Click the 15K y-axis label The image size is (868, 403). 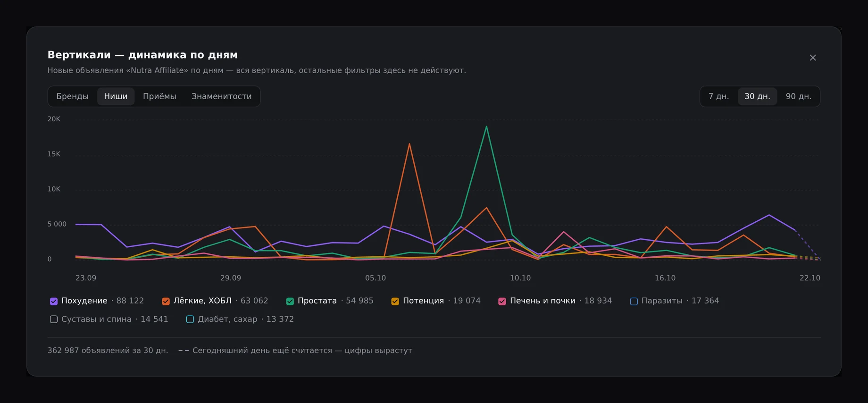[54, 154]
